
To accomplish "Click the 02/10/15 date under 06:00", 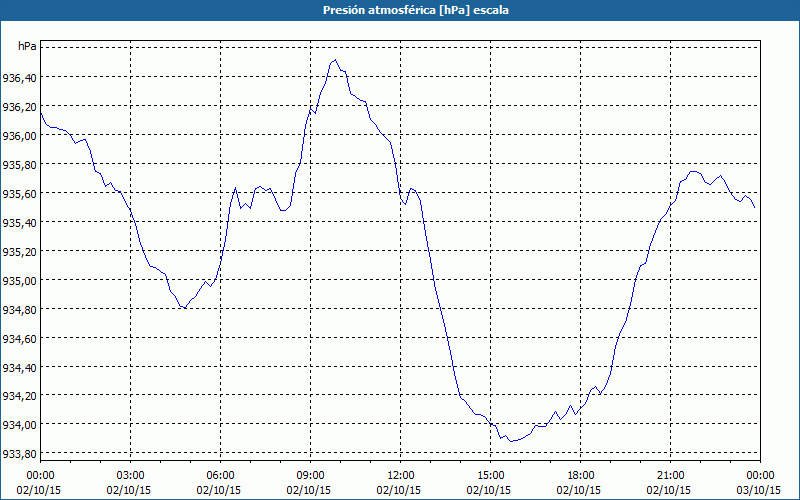I will click(x=218, y=490).
